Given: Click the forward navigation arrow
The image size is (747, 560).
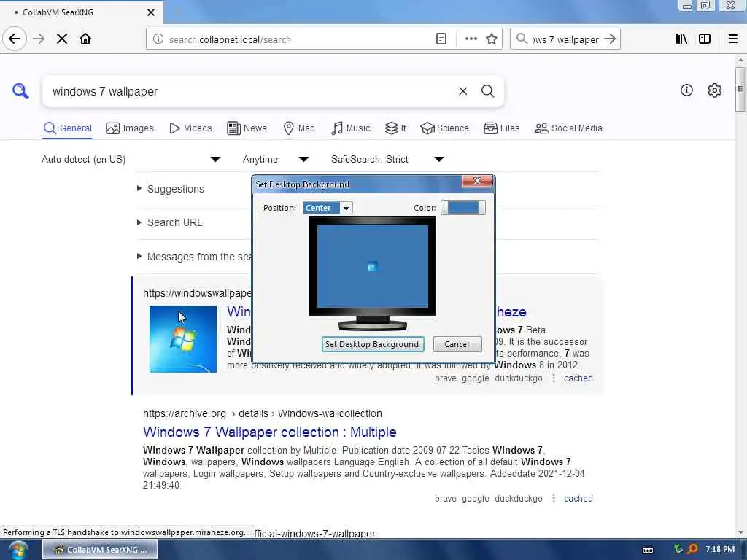Looking at the screenshot, I should [x=39, y=39].
